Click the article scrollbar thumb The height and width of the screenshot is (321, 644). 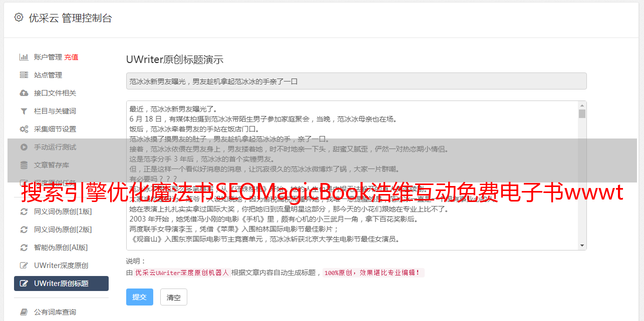[582, 113]
